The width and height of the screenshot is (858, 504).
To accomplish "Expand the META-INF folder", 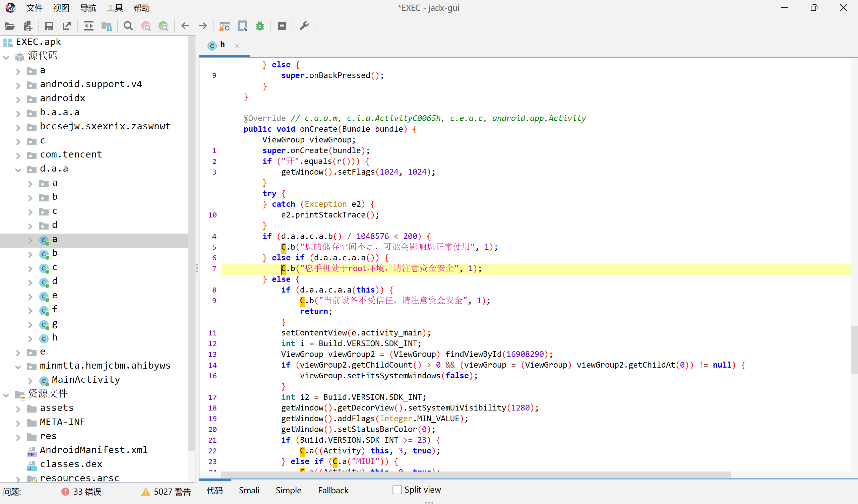I will pyautogui.click(x=18, y=423).
